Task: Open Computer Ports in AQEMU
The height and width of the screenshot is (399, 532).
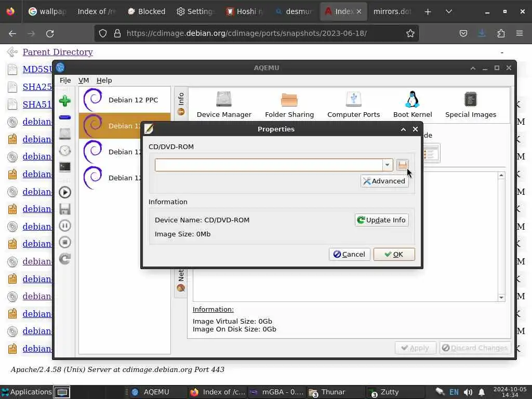Action: tap(353, 105)
